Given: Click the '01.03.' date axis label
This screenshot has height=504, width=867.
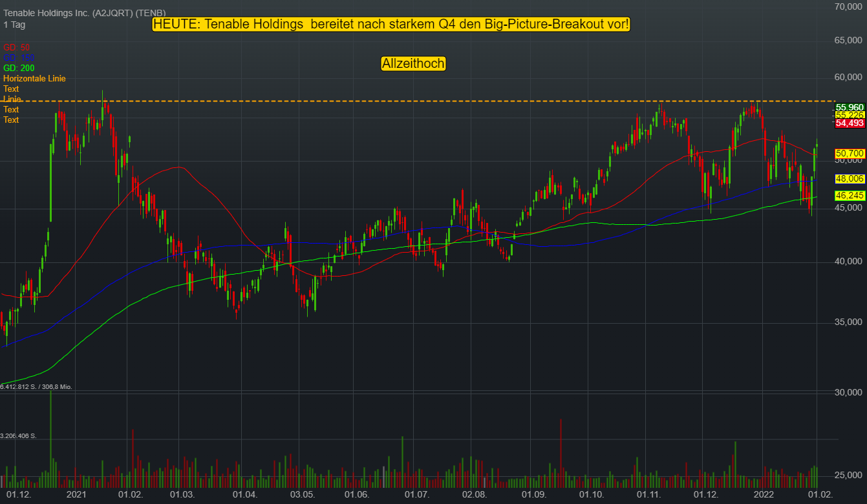Looking at the screenshot, I should pos(182,495).
